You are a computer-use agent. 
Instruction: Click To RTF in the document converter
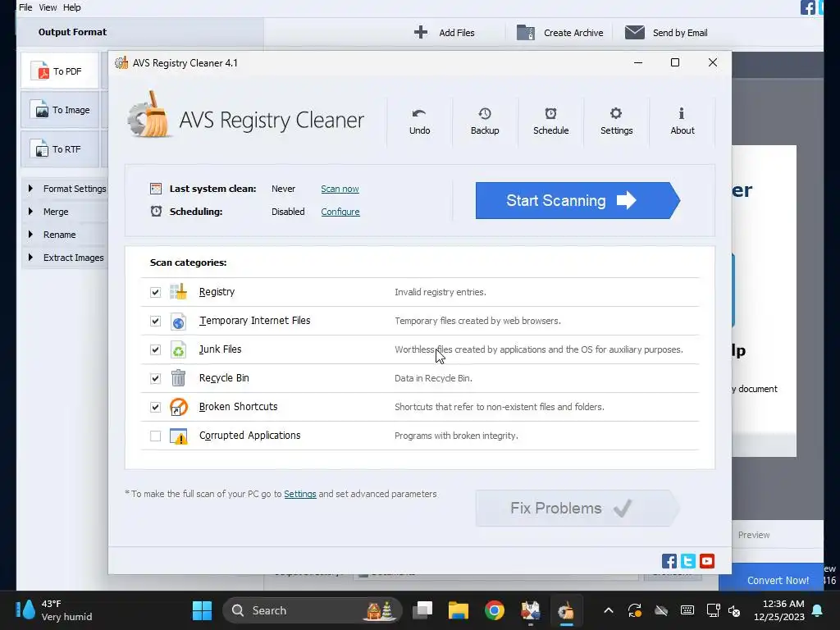60,149
